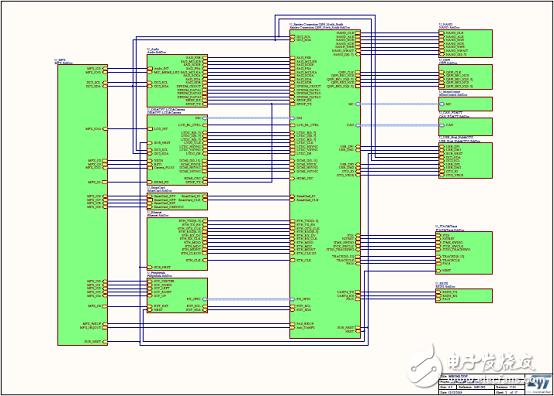Click the ETH_CLK port on Ethernet block
This screenshot has width=554, height=396.
click(x=205, y=260)
